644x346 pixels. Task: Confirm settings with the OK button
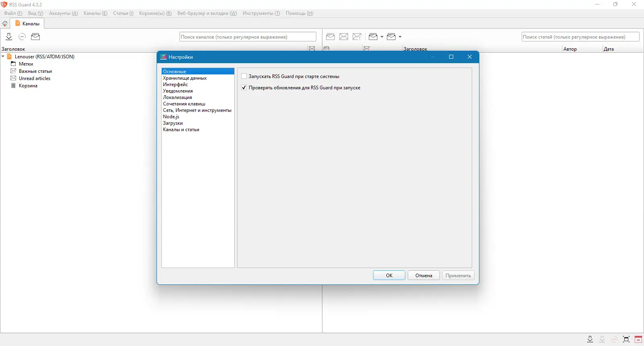[389, 275]
